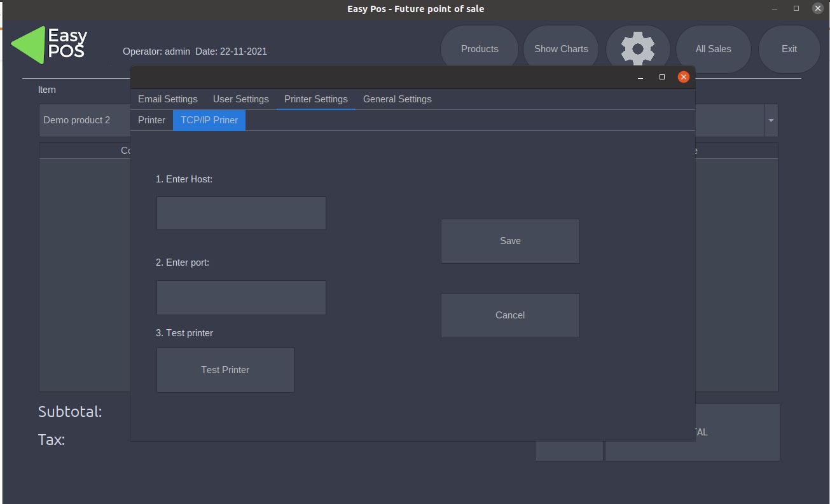Expand the Item product dropdown arrow
Viewport: 830px width, 504px height.
(771, 120)
